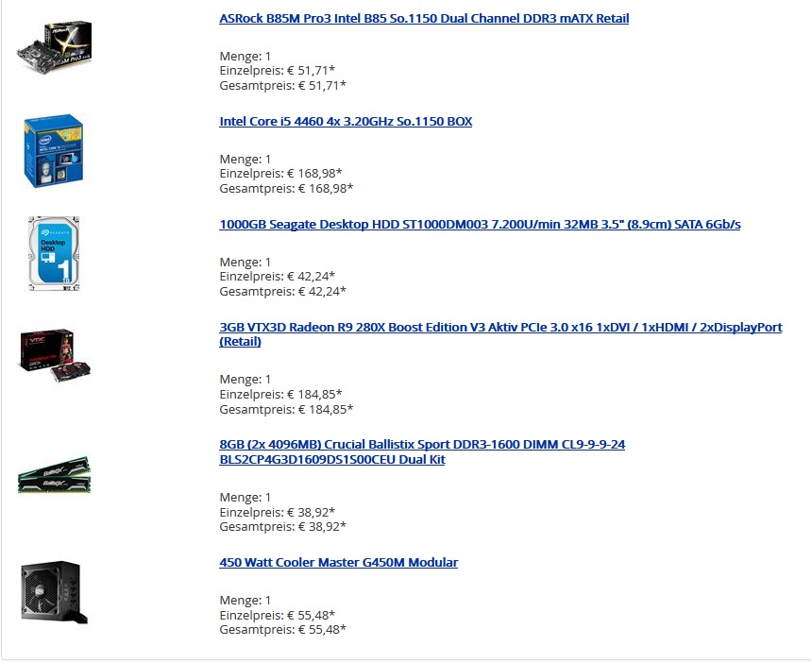
Task: Click the Menge quantity under Intel Core i5
Action: (x=245, y=159)
